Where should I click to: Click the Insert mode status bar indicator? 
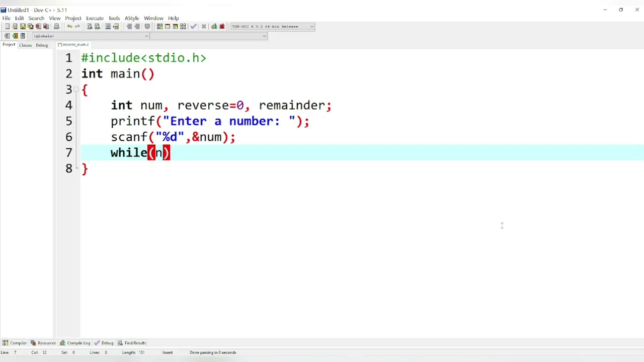[168, 352]
